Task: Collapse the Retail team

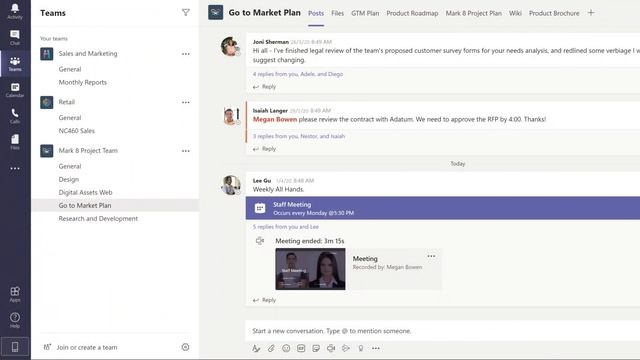Action: pos(67,102)
